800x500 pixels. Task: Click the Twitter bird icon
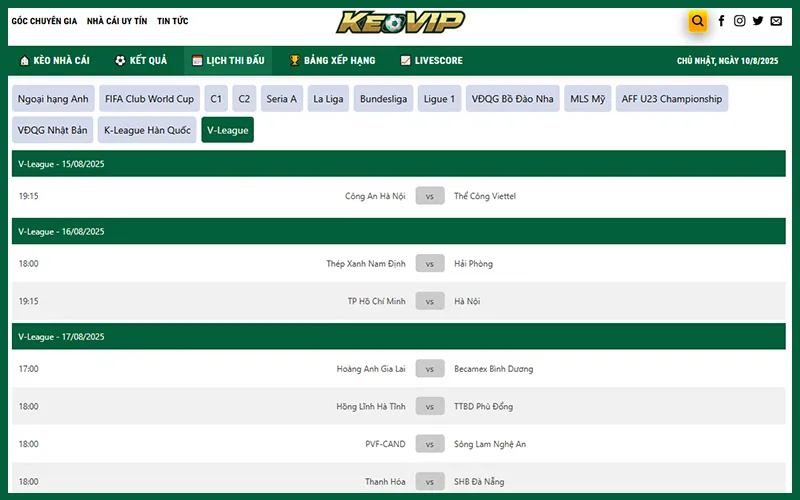(758, 21)
